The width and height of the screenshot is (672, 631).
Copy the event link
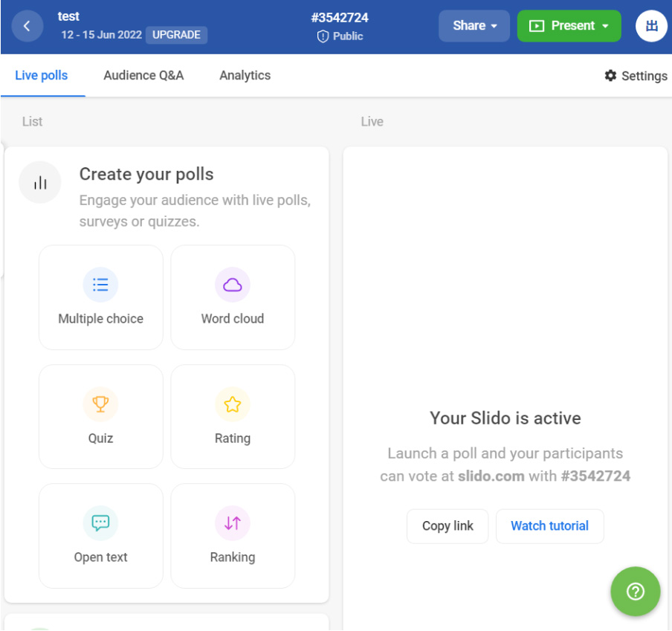pyautogui.click(x=448, y=526)
